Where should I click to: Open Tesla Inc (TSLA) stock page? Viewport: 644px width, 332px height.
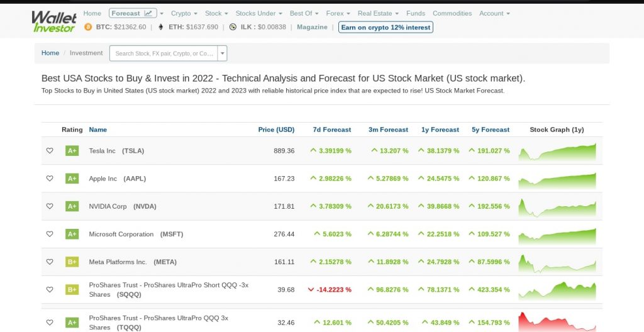116,151
